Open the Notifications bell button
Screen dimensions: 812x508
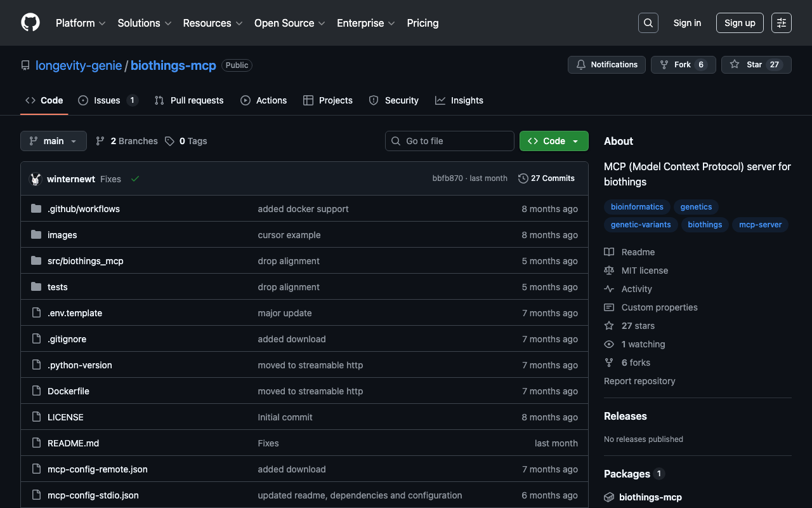[606, 65]
